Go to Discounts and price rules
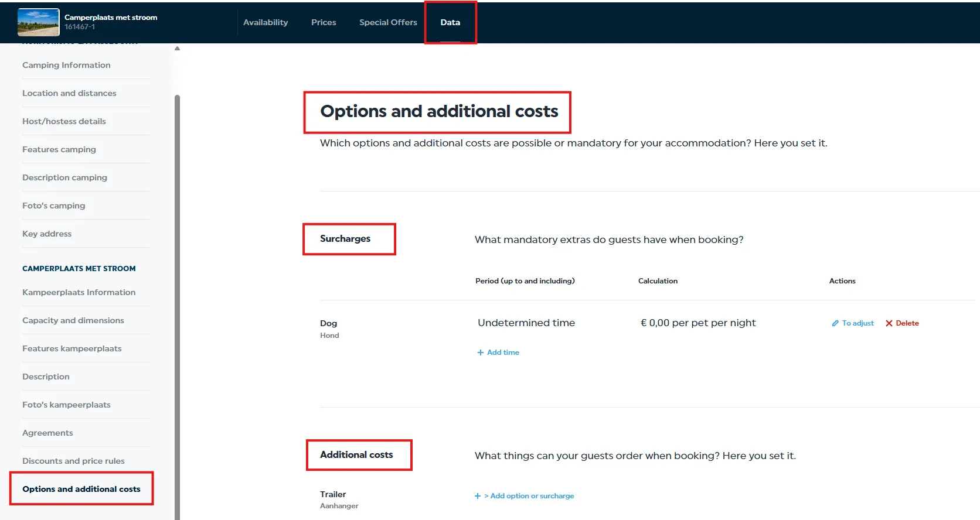 tap(73, 461)
